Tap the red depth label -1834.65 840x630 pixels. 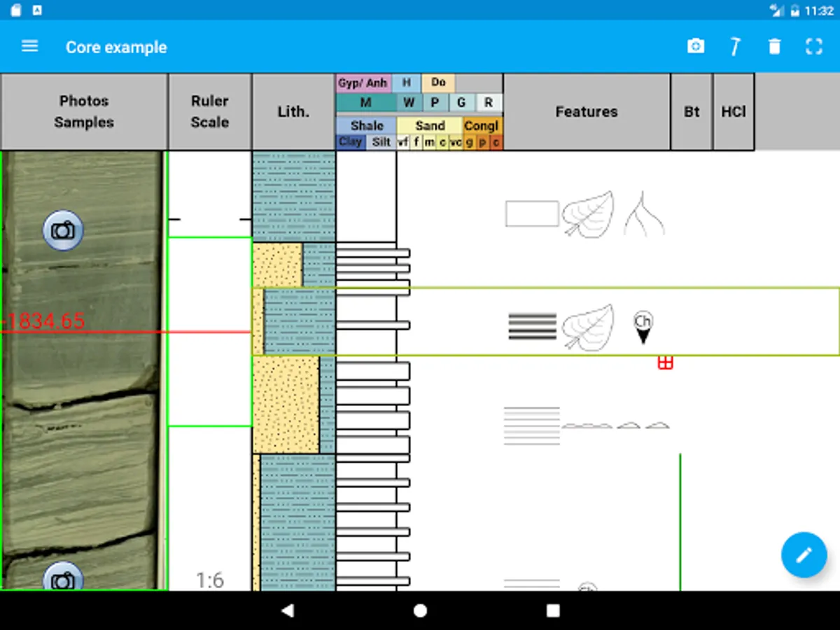coord(43,321)
